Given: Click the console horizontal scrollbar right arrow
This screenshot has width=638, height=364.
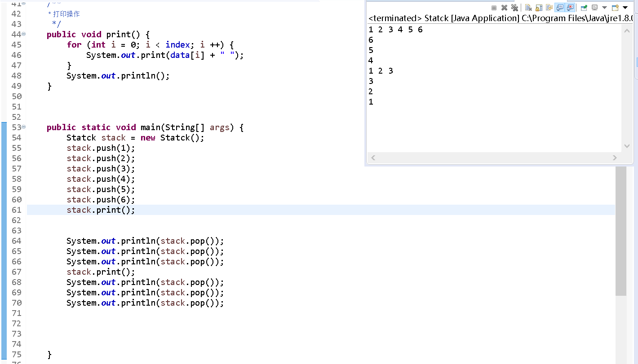Looking at the screenshot, I should point(615,158).
